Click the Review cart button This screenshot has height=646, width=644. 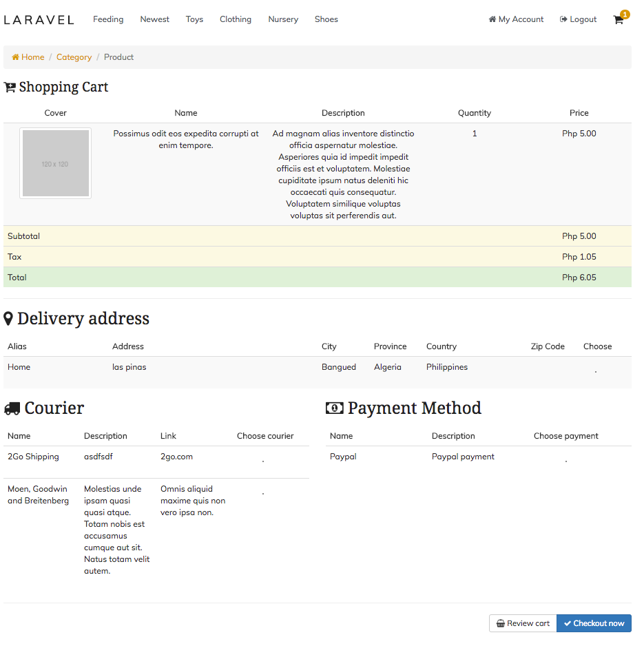point(523,624)
